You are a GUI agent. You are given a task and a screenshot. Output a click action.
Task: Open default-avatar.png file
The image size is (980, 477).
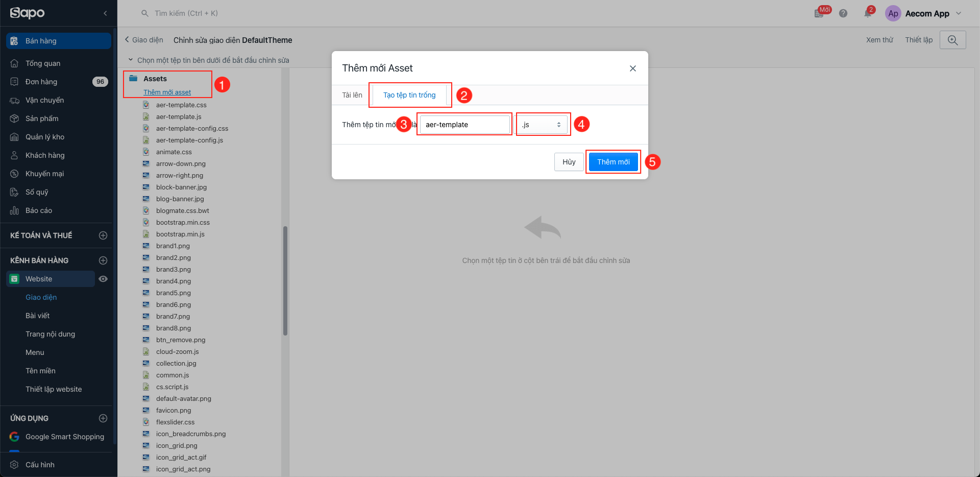click(184, 398)
